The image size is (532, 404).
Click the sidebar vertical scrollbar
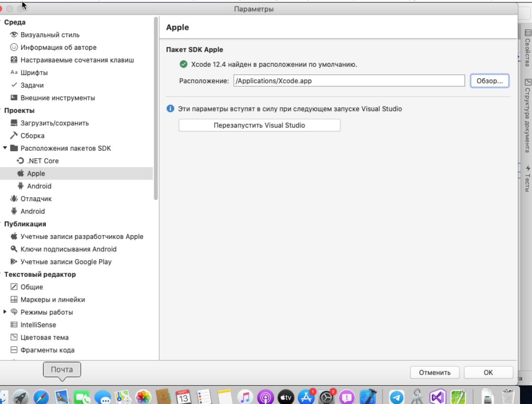[156, 109]
